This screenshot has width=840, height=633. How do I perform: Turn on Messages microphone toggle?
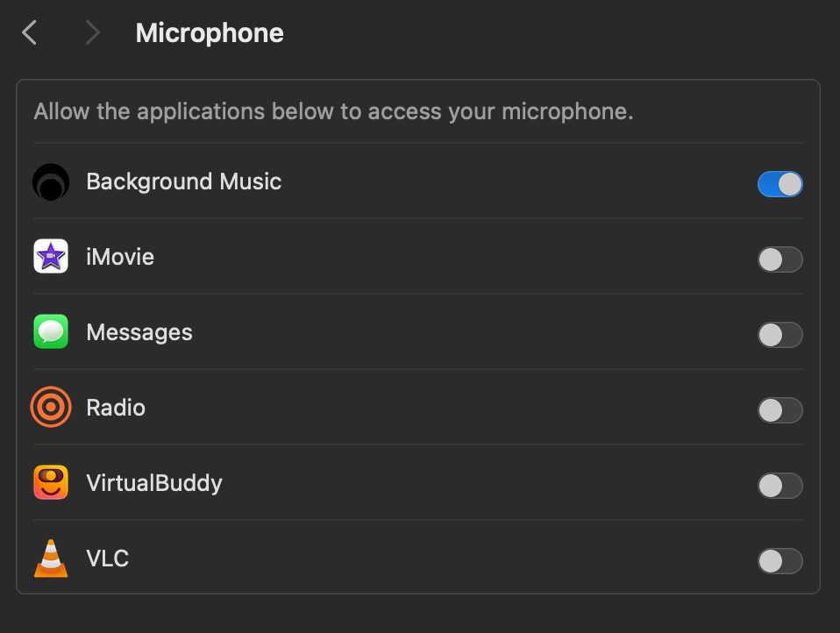pos(779,335)
